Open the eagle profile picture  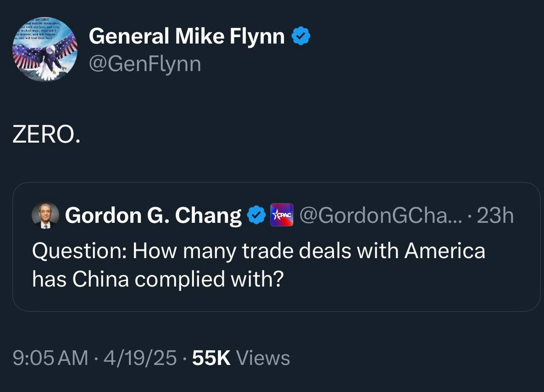point(45,50)
